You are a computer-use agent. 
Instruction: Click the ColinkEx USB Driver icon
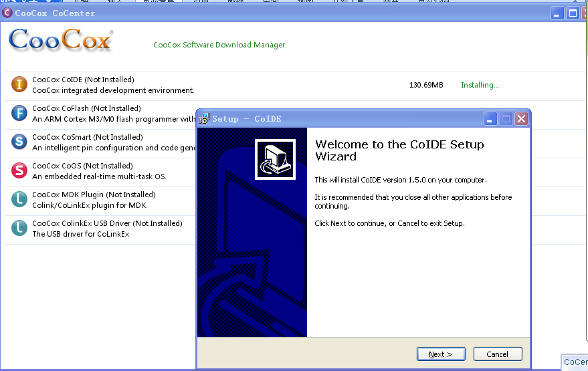(19, 228)
